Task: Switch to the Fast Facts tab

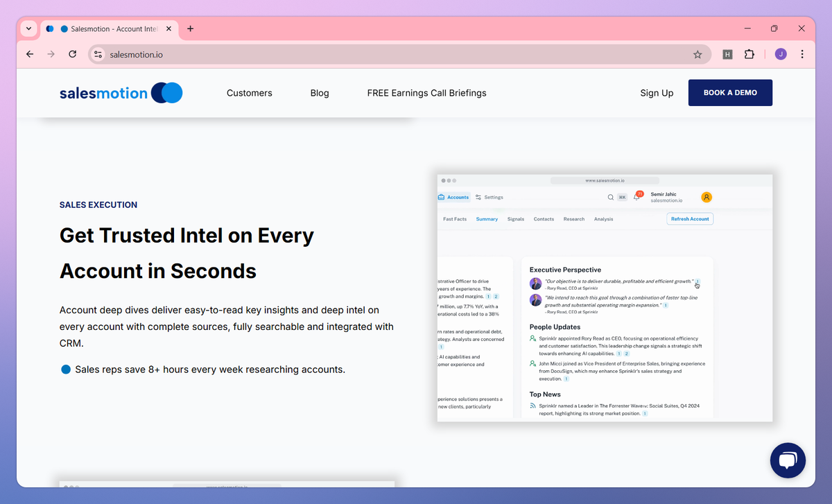Action: [x=455, y=219]
